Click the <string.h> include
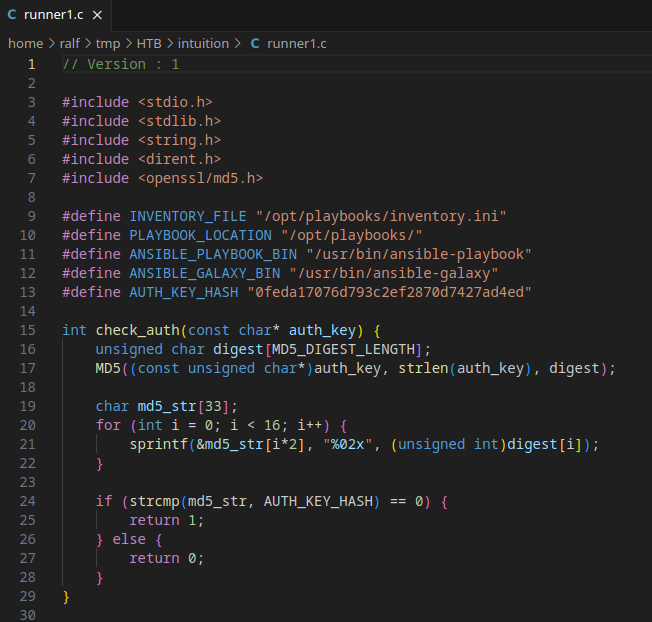Screen dimensions: 652x622 point(179,140)
